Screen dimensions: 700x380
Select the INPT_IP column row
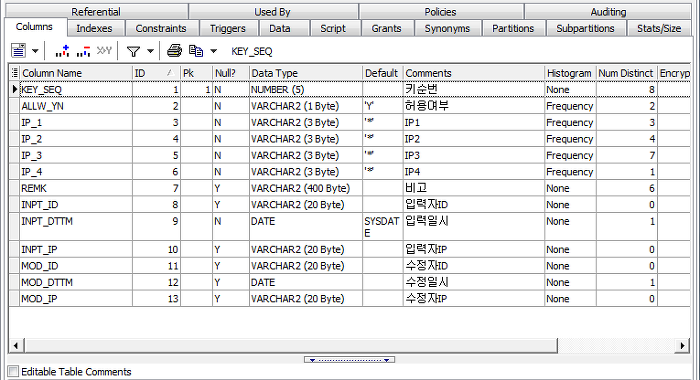click(350, 249)
